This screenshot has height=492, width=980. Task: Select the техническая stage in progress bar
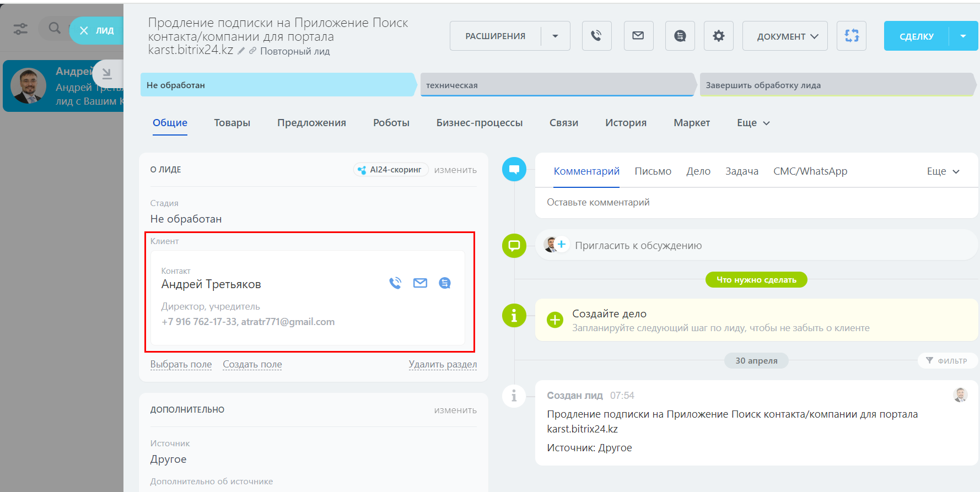pos(557,85)
